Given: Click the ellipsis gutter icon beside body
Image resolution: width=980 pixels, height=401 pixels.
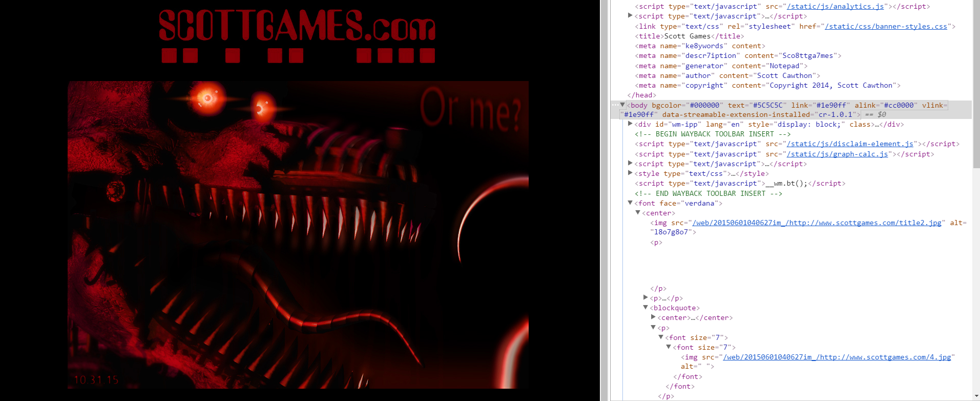Looking at the screenshot, I should (615, 105).
